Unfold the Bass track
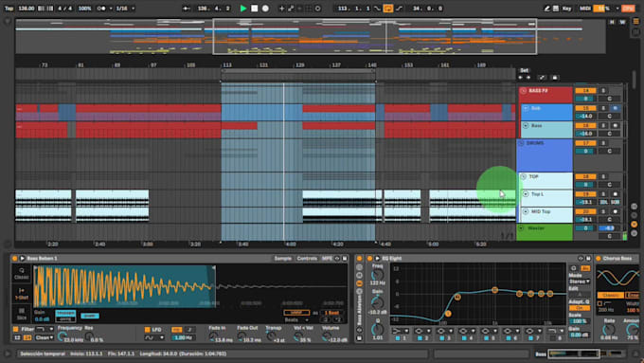This screenshot has width=644, height=363. (x=526, y=125)
